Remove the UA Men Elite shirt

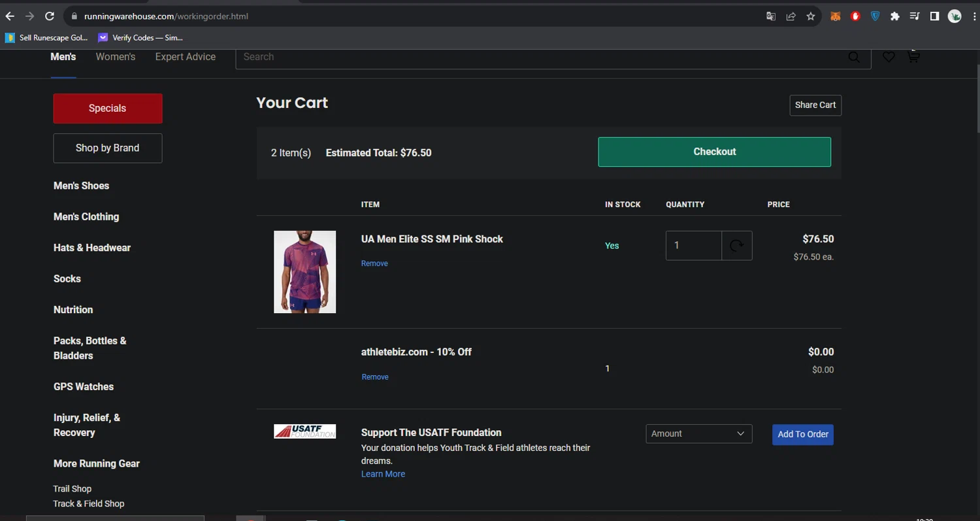coord(374,263)
